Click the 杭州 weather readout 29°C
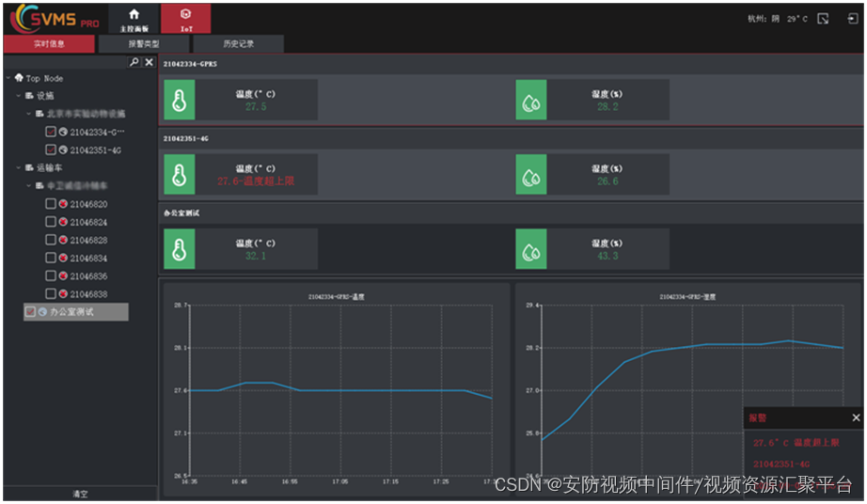867x504 pixels. click(x=778, y=19)
